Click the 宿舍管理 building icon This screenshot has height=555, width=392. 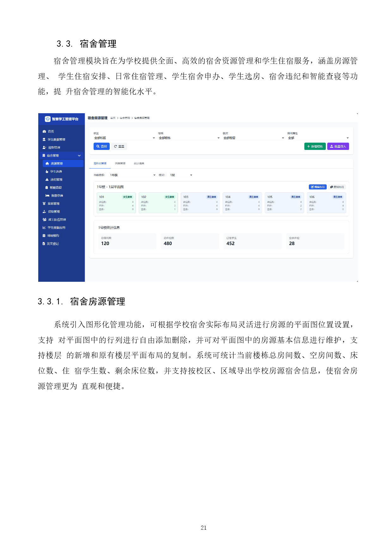tap(44, 156)
